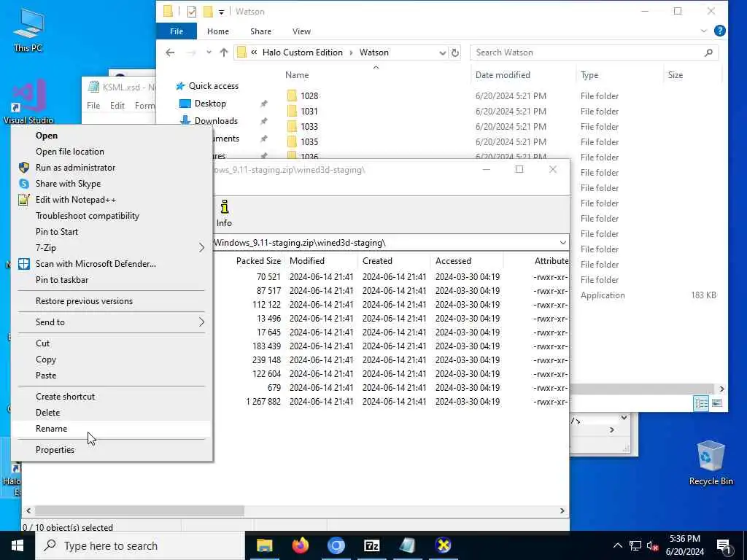Image resolution: width=747 pixels, height=560 pixels.
Task: Select Scan with Microsoft Defender
Action: (x=96, y=264)
